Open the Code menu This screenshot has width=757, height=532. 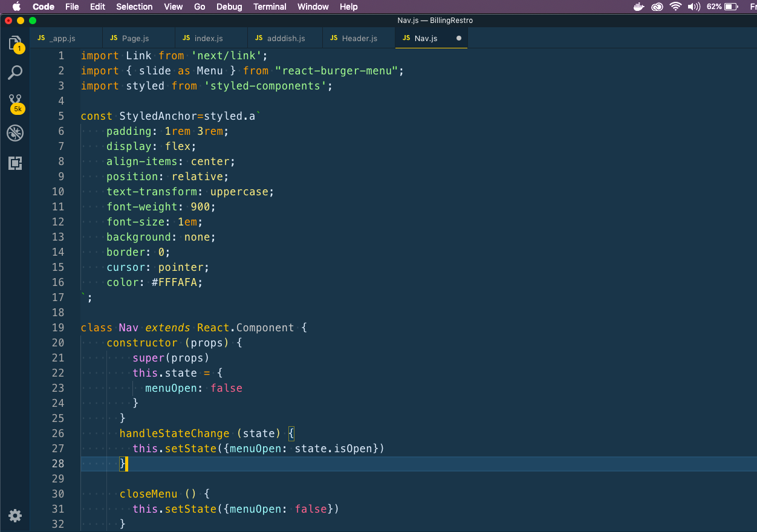tap(44, 7)
